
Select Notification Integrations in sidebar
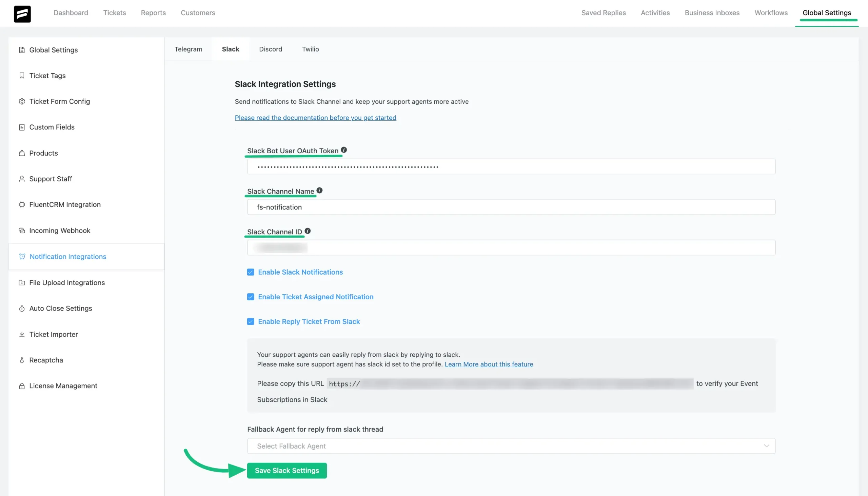pyautogui.click(x=86, y=257)
